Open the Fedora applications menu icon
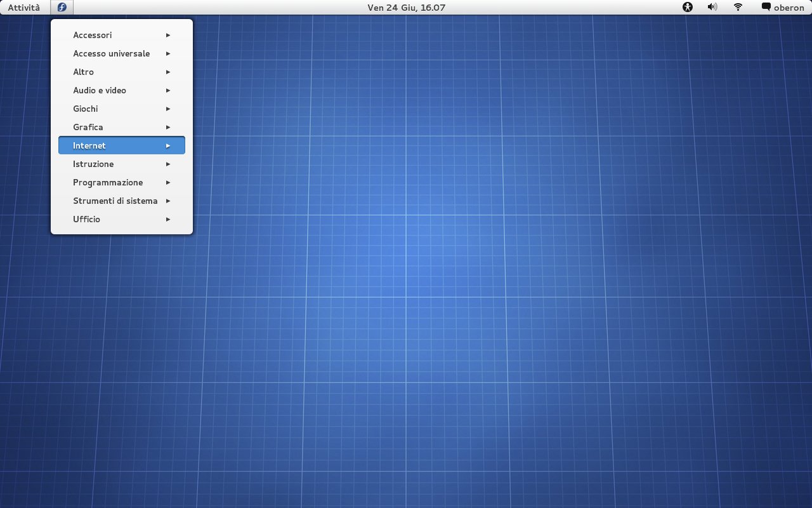 [62, 8]
